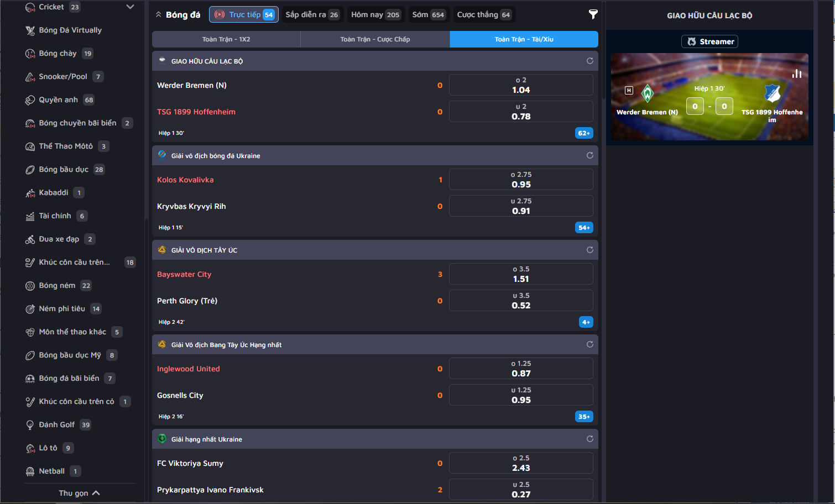The height and width of the screenshot is (504, 835).
Task: Open 62+ more markets for Werder Bremen
Action: [584, 133]
